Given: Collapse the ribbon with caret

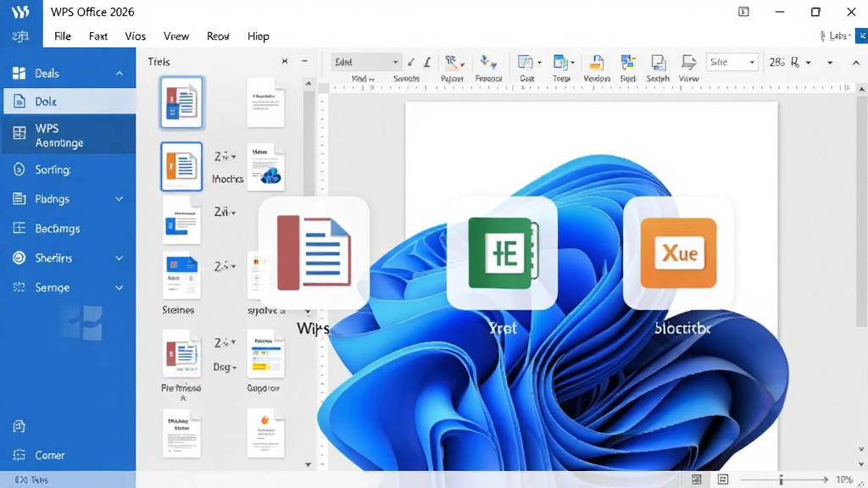Looking at the screenshot, I should tap(856, 63).
